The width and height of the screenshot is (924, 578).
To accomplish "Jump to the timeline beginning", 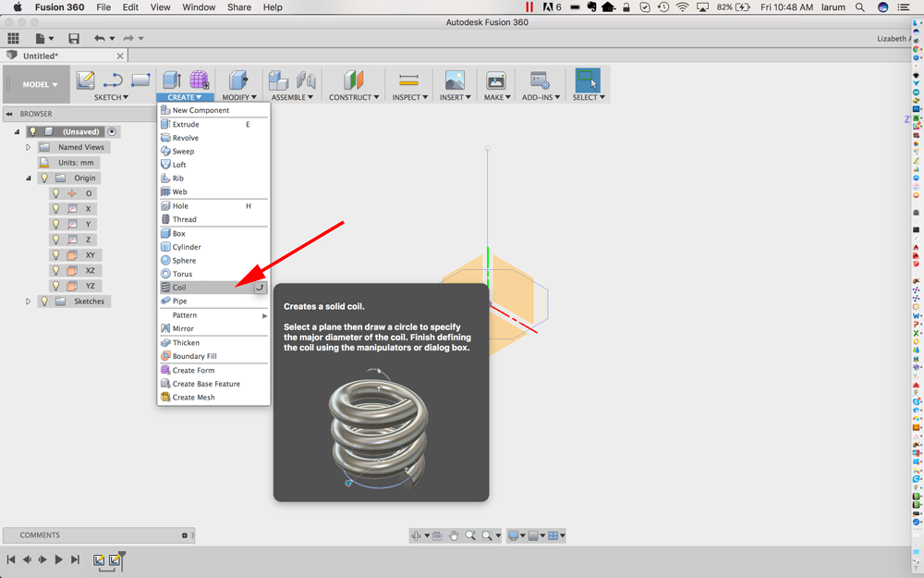I will click(x=10, y=560).
